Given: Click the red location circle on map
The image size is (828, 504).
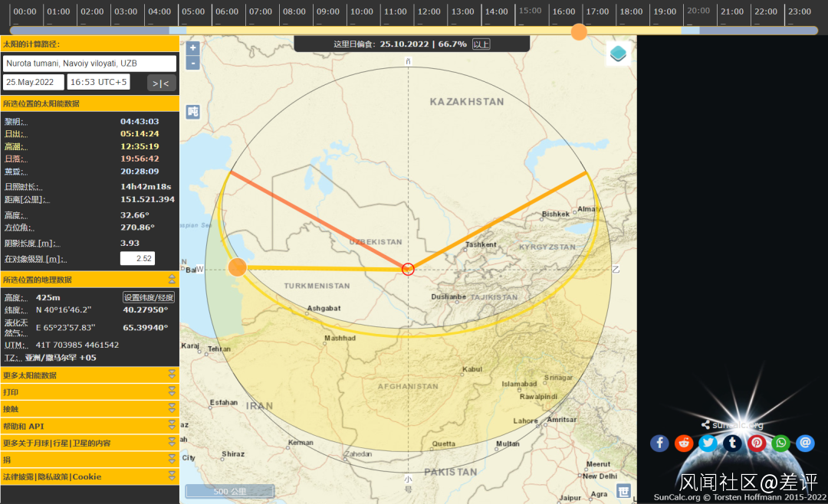Looking at the screenshot, I should pyautogui.click(x=408, y=269).
